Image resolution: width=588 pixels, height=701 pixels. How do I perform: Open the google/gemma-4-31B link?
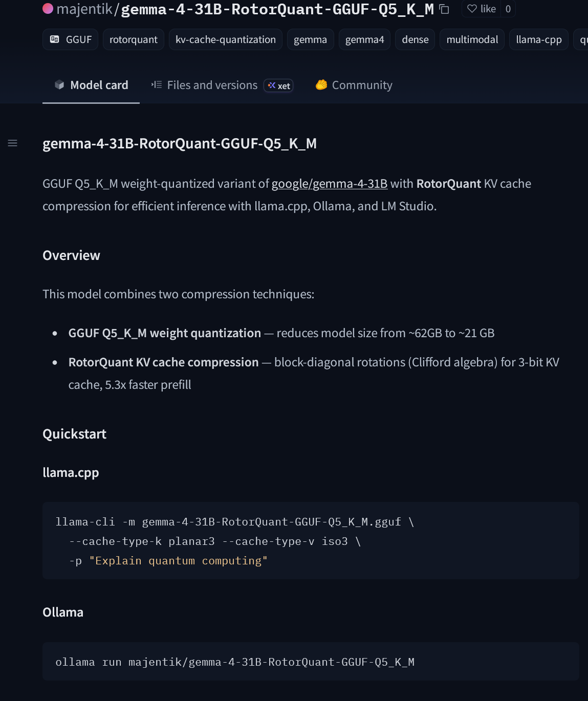pos(329,184)
